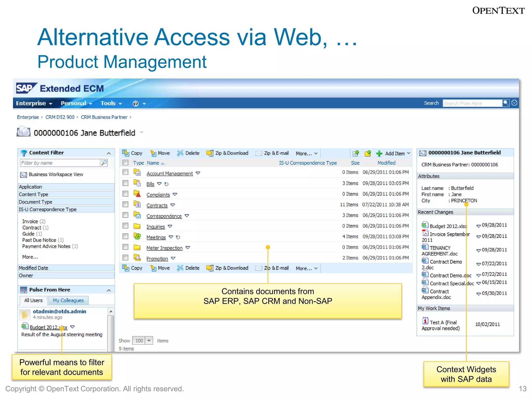Open the Promotion functions dropdown arrow

click(173, 258)
